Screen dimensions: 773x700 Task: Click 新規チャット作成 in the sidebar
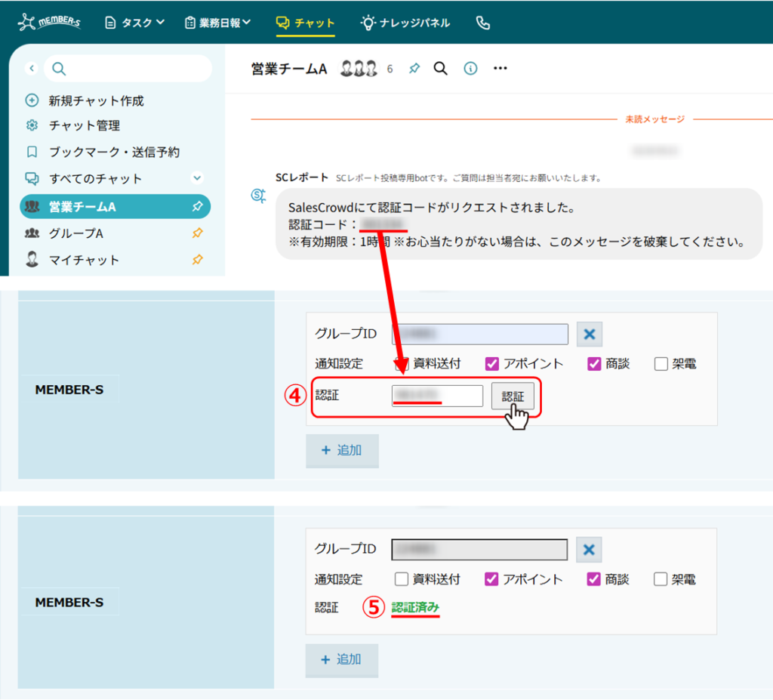pos(96,100)
